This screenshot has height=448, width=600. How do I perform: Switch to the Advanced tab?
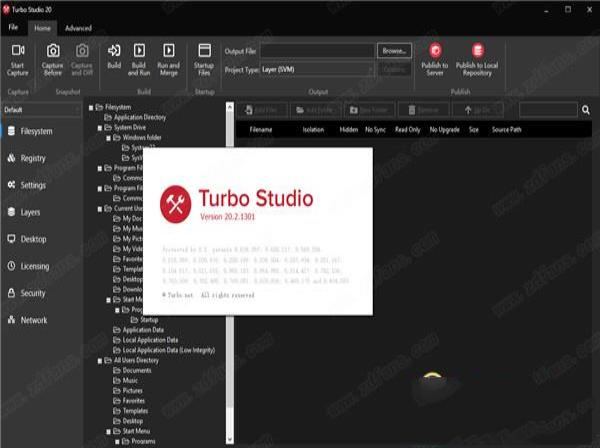[x=78, y=28]
